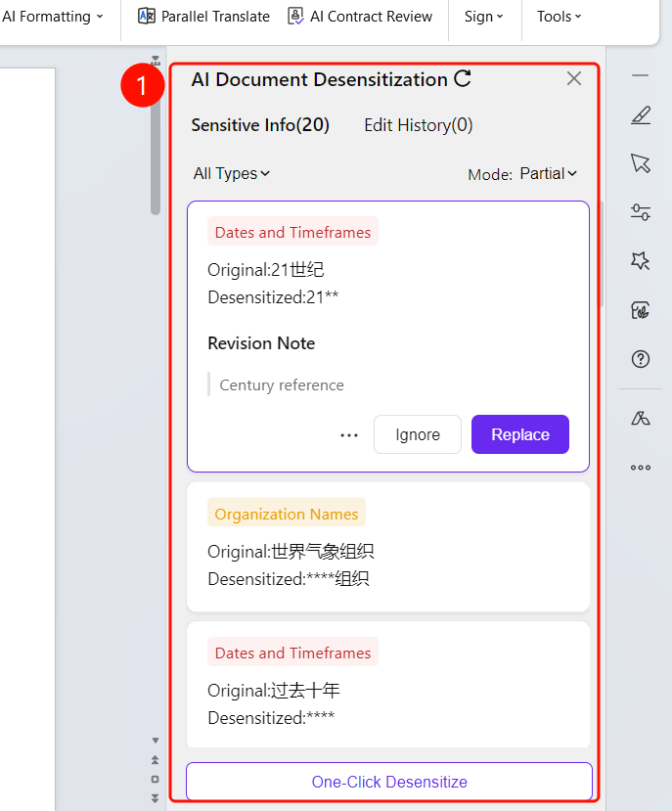
Task: Click the Century reference revision note
Action: (x=282, y=384)
